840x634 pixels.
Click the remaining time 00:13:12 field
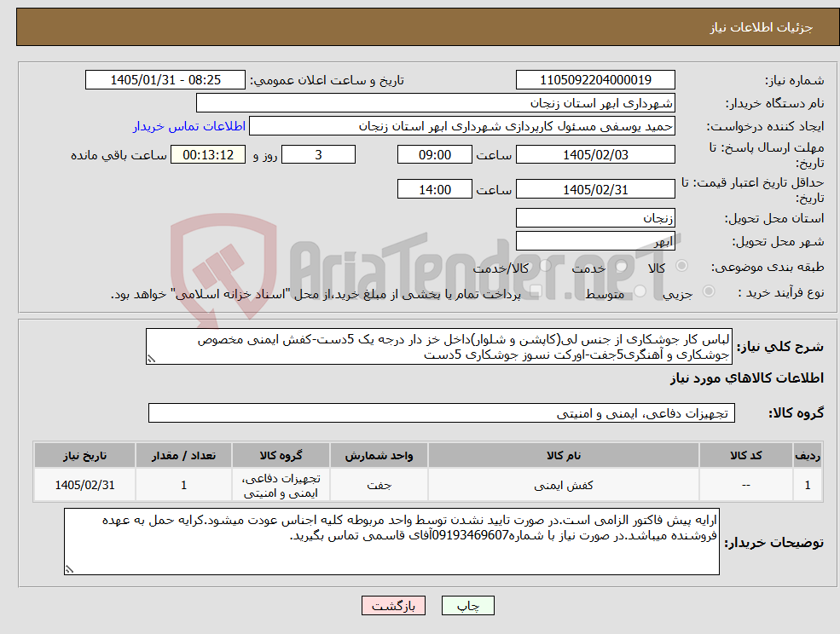[x=208, y=155]
